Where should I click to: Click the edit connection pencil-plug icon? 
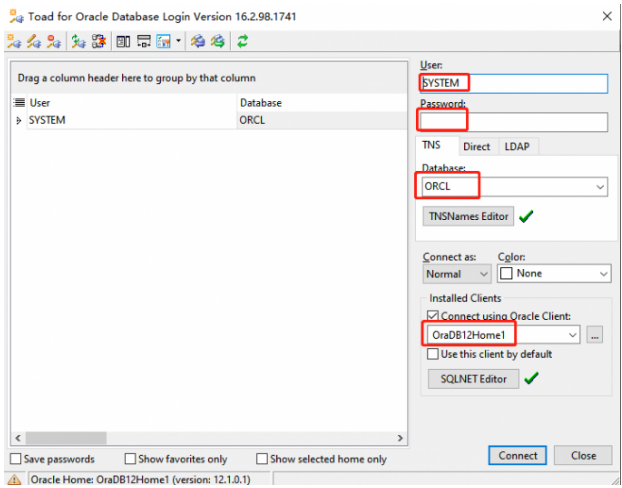click(34, 41)
